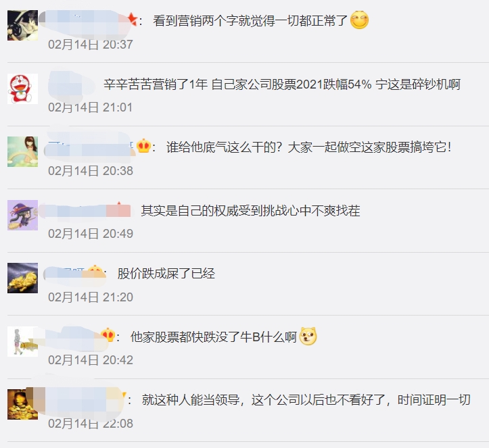Image resolution: width=489 pixels, height=448 pixels.
Task: Click the blurred username of the Doraemon commenter
Action: point(72,84)
